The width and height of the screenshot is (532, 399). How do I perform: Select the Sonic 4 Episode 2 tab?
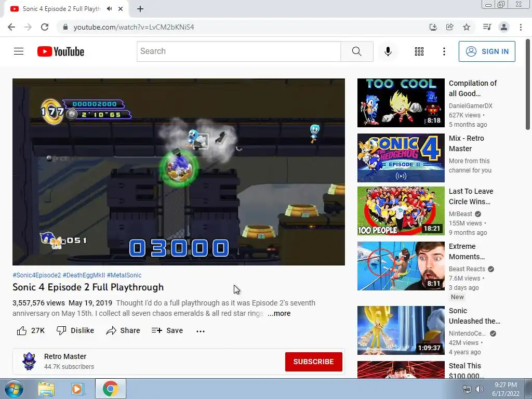[61, 9]
